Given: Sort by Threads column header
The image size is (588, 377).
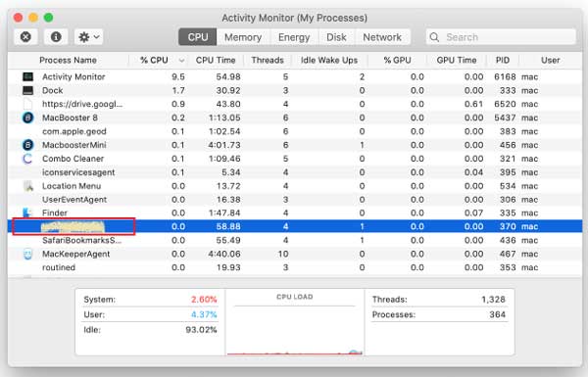Looking at the screenshot, I should click(268, 60).
